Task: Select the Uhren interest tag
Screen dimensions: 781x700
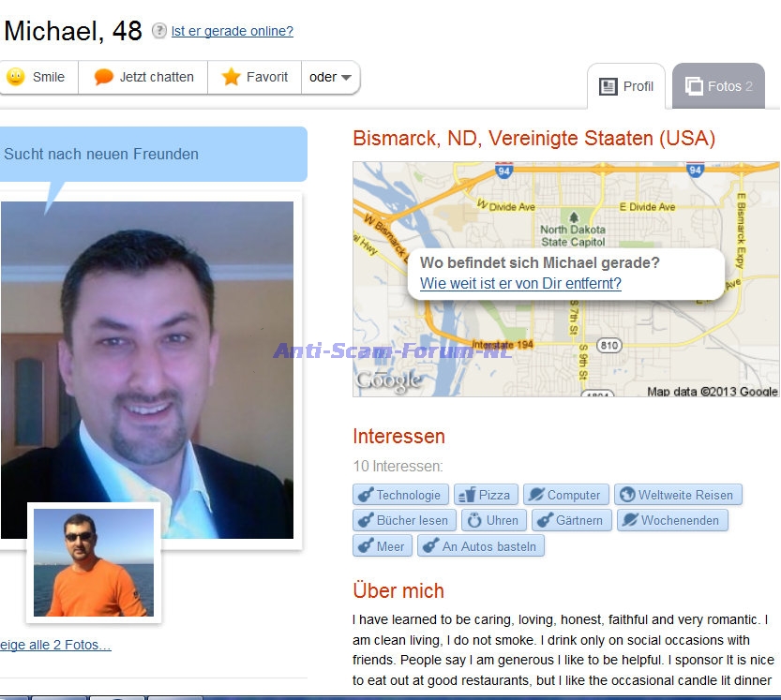Action: point(493,520)
